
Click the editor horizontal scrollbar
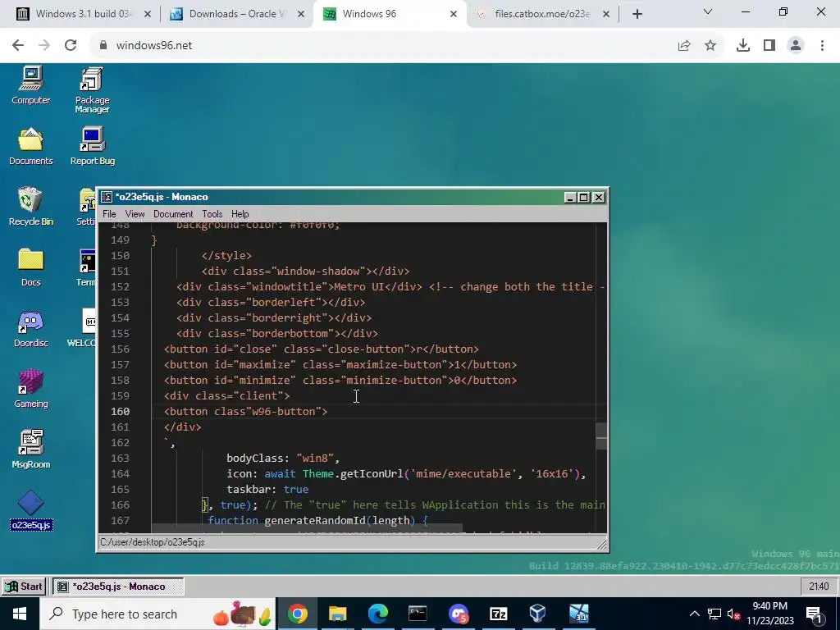307,528
